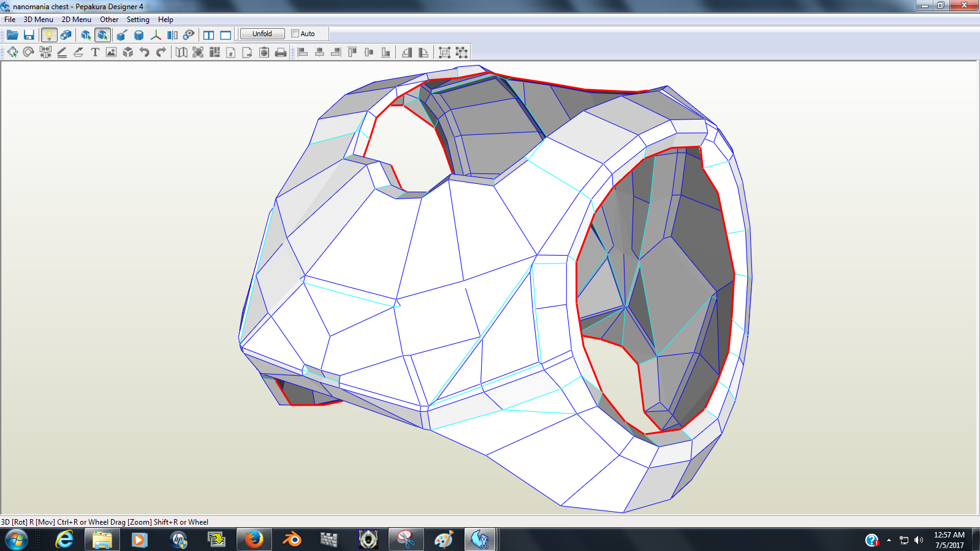Open Blender from the Windows taskbar
This screenshot has height=551, width=980.
[x=292, y=539]
